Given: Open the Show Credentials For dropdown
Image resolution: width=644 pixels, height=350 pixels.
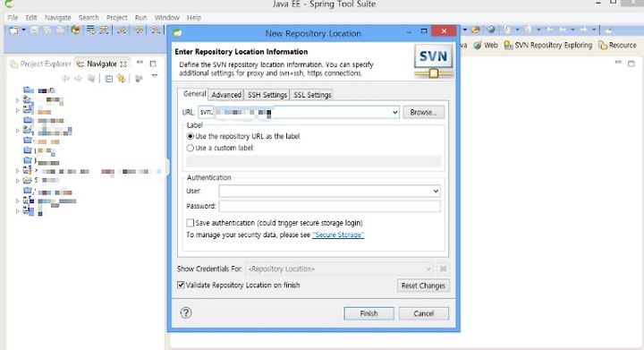Looking at the screenshot, I should (339, 269).
